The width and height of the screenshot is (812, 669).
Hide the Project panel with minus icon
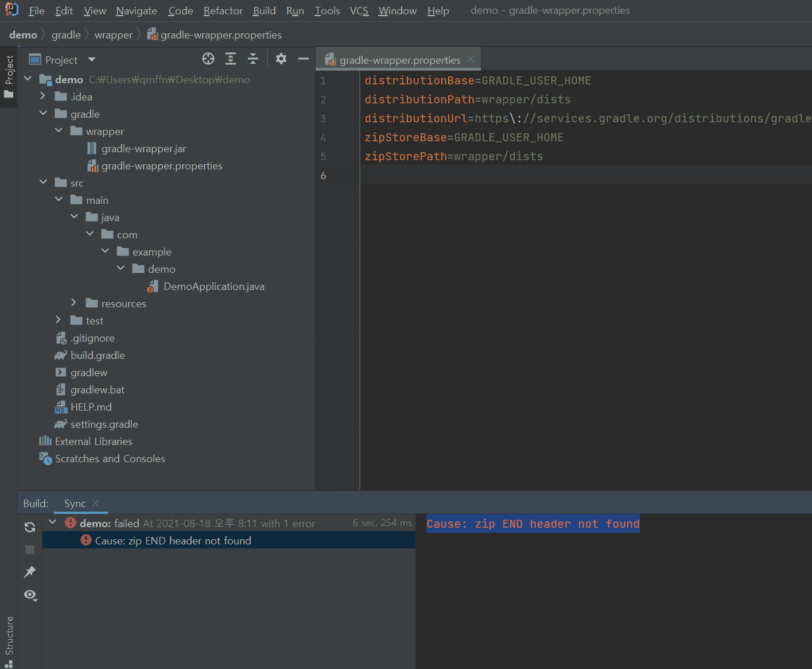coord(304,59)
